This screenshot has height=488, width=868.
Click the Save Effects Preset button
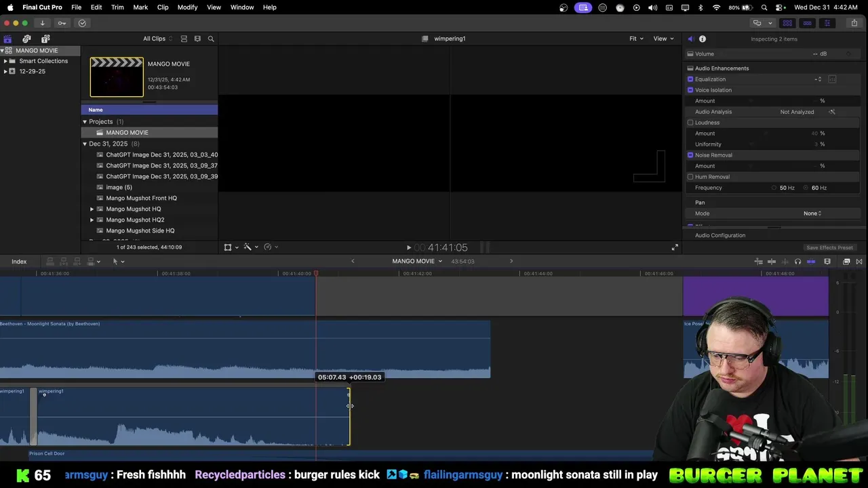click(x=829, y=247)
